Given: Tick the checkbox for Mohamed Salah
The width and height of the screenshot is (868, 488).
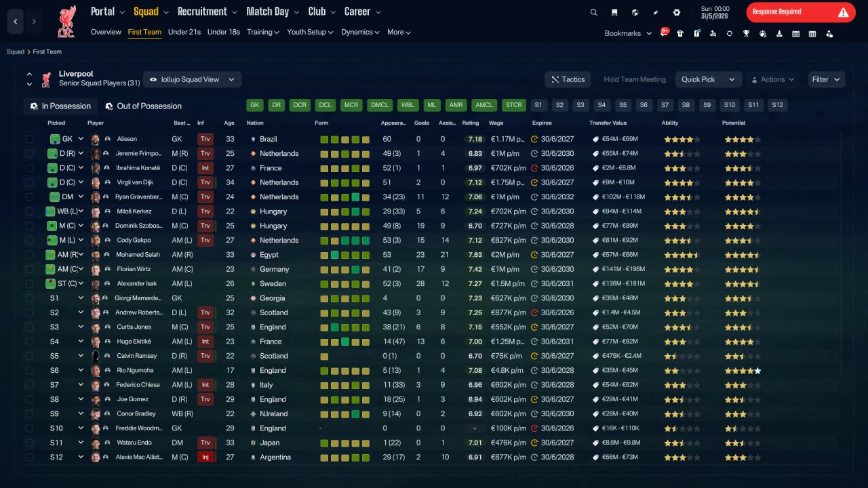Looking at the screenshot, I should pyautogui.click(x=29, y=255).
